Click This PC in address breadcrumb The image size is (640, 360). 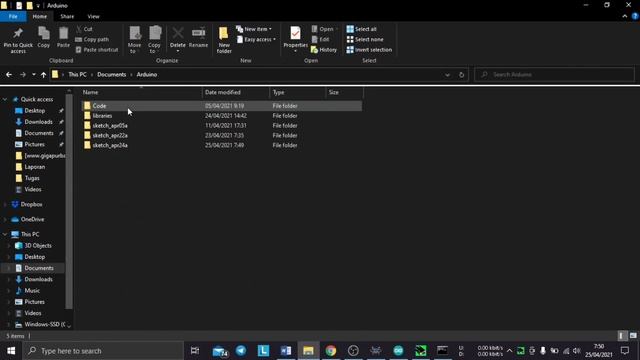77,75
